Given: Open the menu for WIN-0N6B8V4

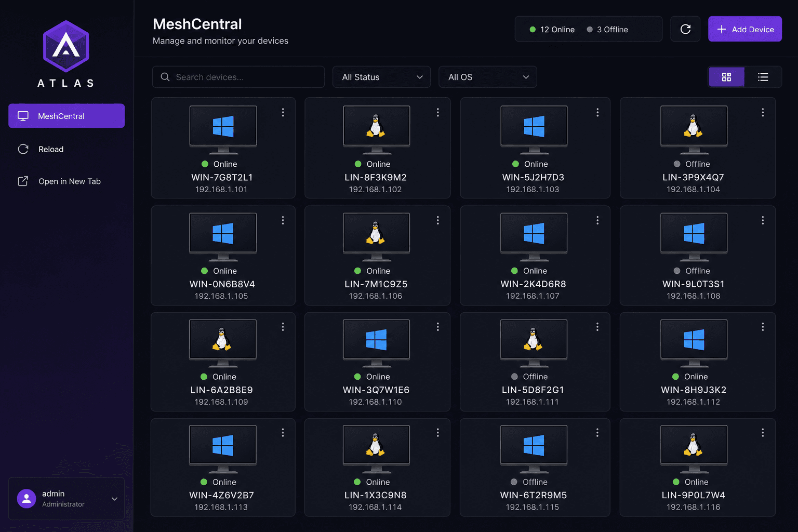Looking at the screenshot, I should (283, 220).
